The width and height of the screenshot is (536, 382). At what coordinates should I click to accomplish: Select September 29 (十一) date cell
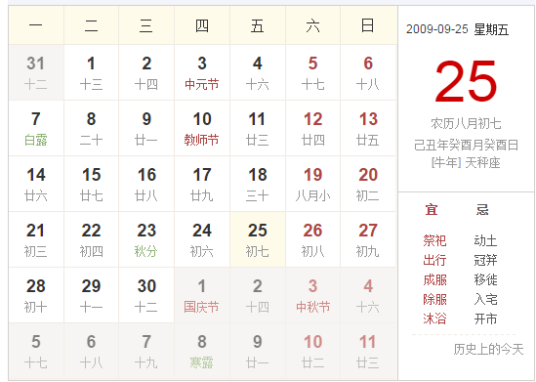[91, 295]
